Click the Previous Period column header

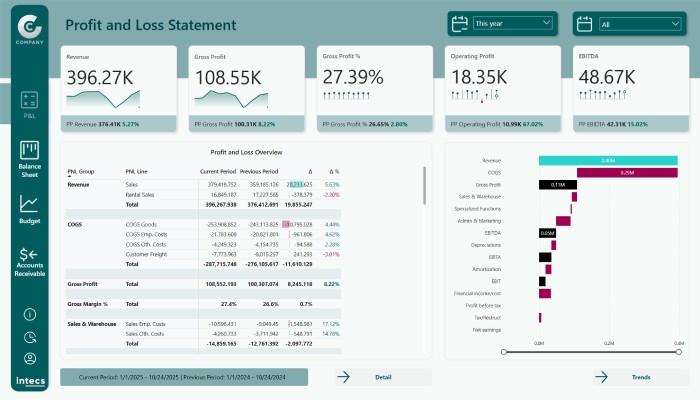pos(259,171)
